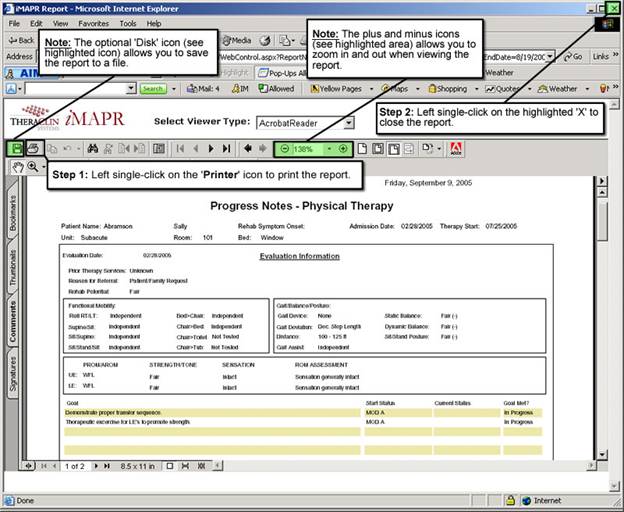Select the magnifier zoom tool
The width and height of the screenshot is (624, 512).
point(34,167)
